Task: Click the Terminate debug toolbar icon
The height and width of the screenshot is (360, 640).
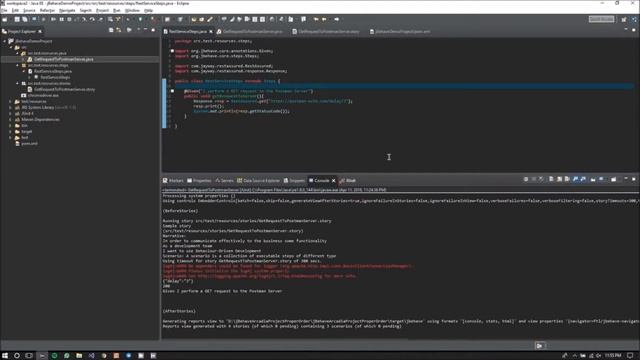Action: (x=69, y=19)
